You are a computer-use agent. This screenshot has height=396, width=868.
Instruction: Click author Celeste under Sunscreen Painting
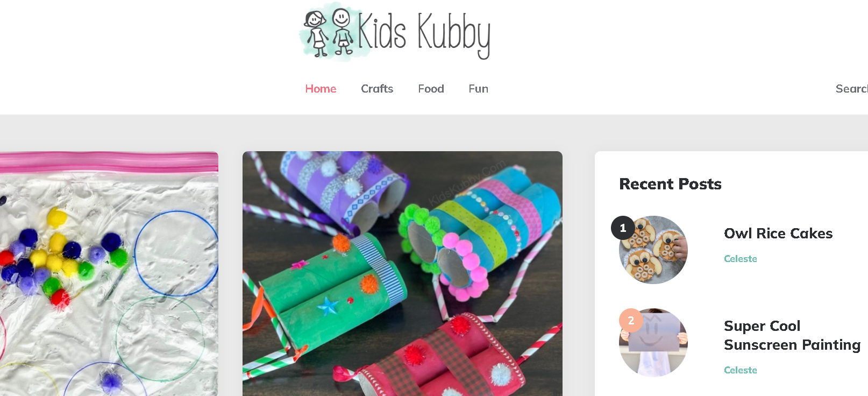point(741,370)
